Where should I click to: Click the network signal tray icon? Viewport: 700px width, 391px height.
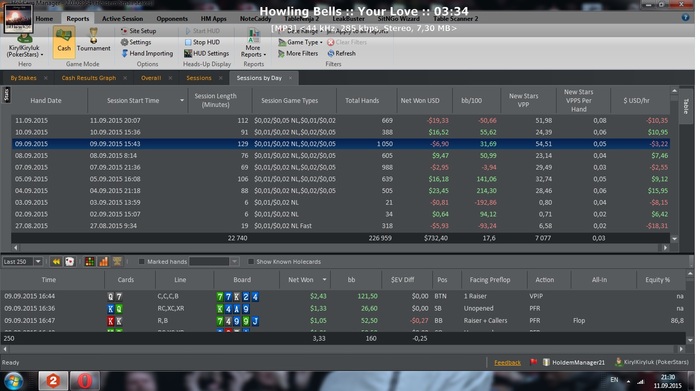tap(641, 382)
